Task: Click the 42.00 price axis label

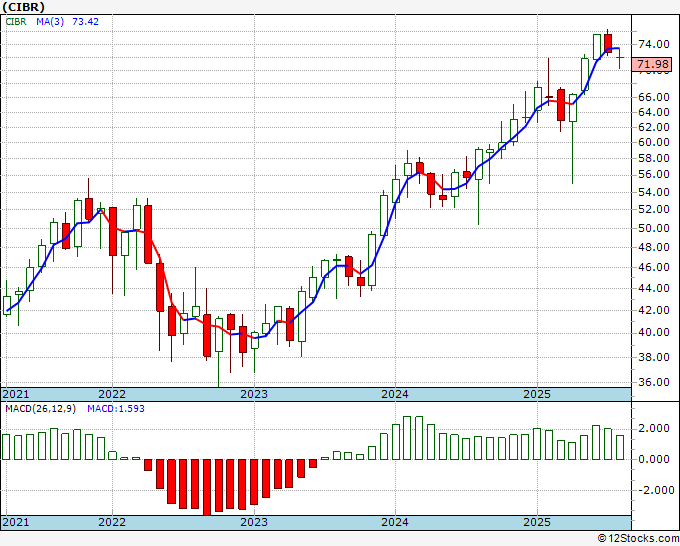Action: click(654, 310)
